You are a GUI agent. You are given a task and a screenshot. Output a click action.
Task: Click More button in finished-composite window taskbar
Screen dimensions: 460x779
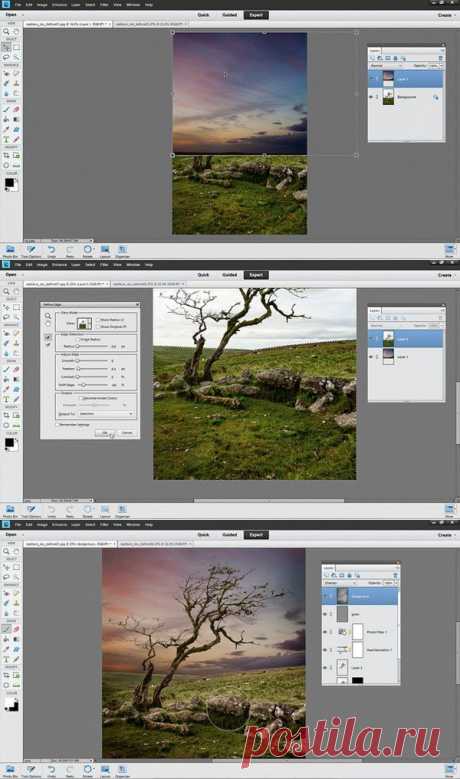coord(449,771)
